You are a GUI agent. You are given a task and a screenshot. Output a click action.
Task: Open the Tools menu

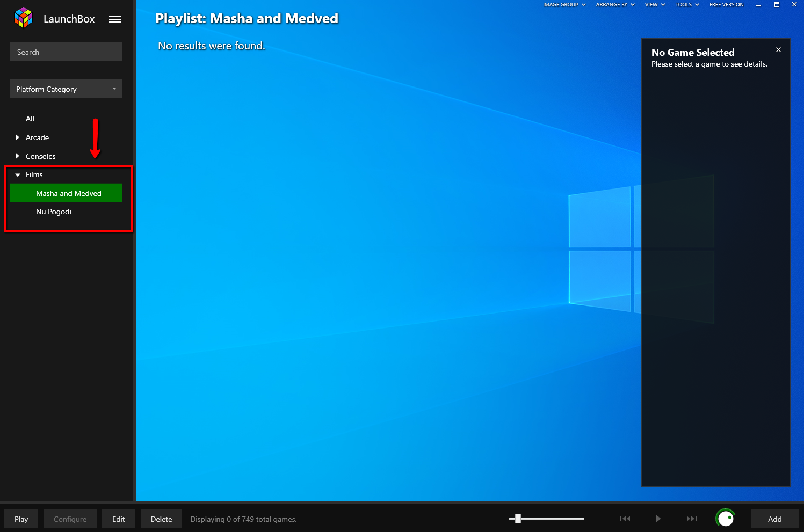(x=687, y=5)
